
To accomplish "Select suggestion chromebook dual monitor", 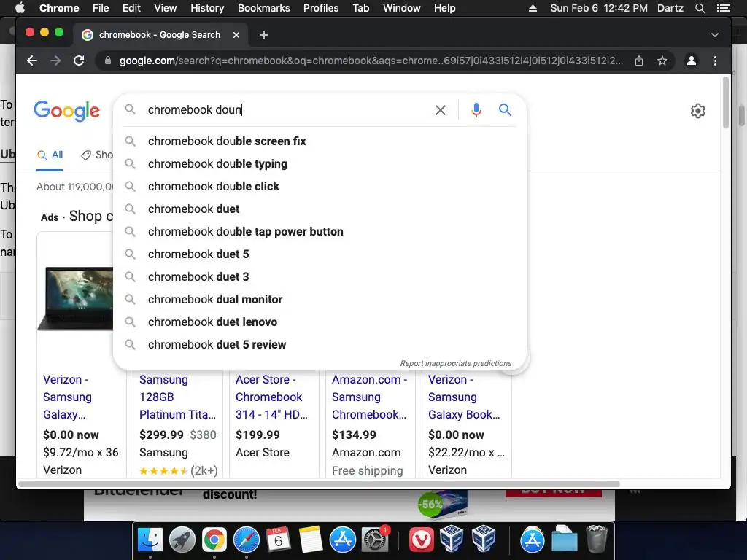I will click(320, 300).
